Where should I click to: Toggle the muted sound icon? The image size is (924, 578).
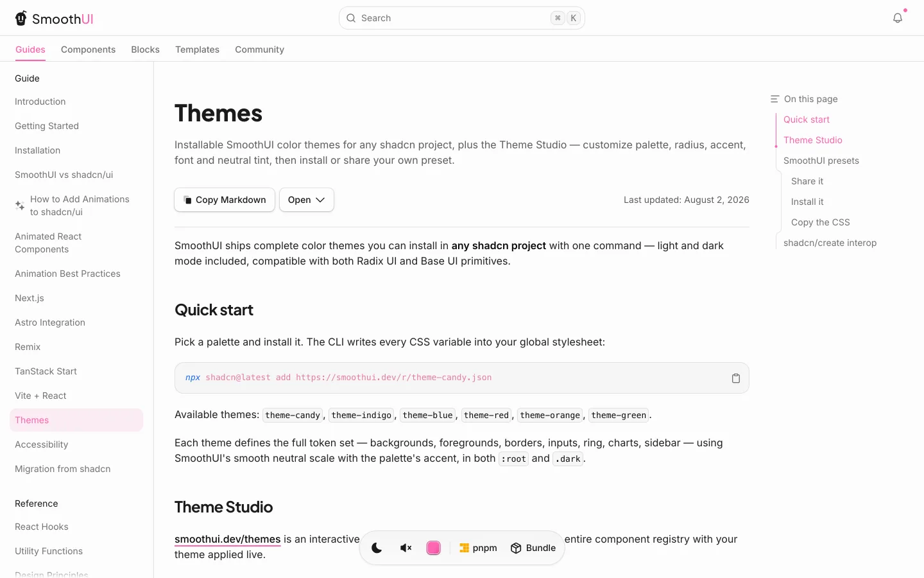[406, 548]
